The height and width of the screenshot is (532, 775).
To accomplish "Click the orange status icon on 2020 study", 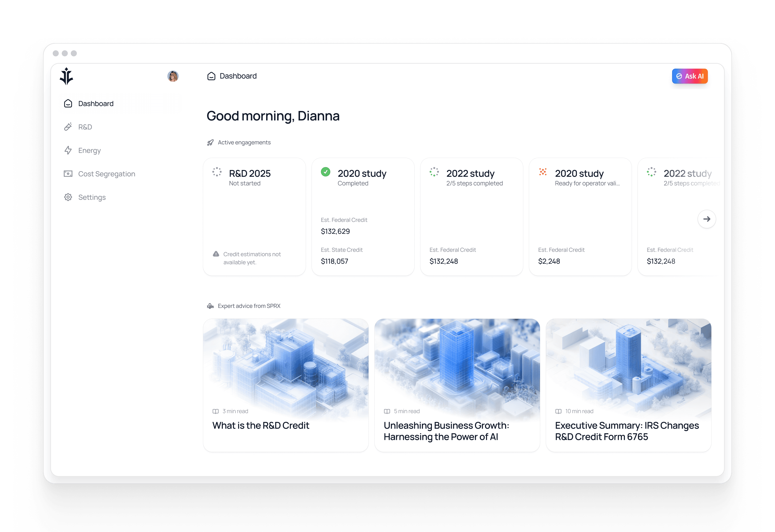I will pyautogui.click(x=542, y=172).
